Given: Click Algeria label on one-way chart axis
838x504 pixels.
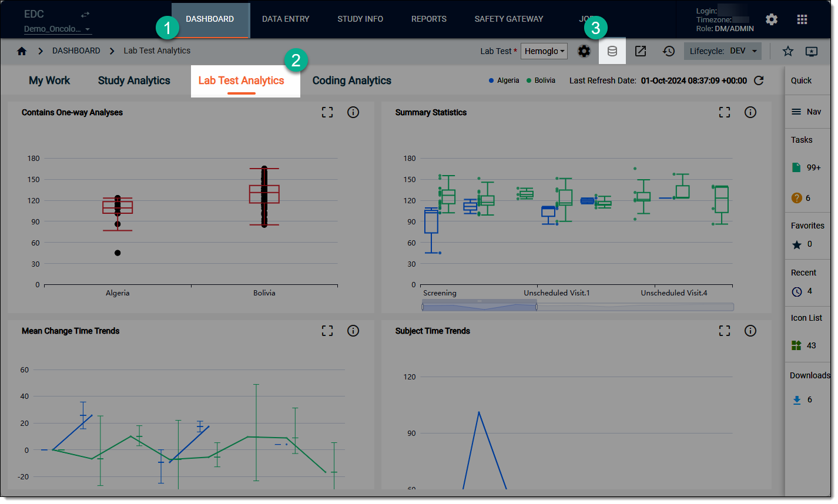Looking at the screenshot, I should tap(118, 293).
